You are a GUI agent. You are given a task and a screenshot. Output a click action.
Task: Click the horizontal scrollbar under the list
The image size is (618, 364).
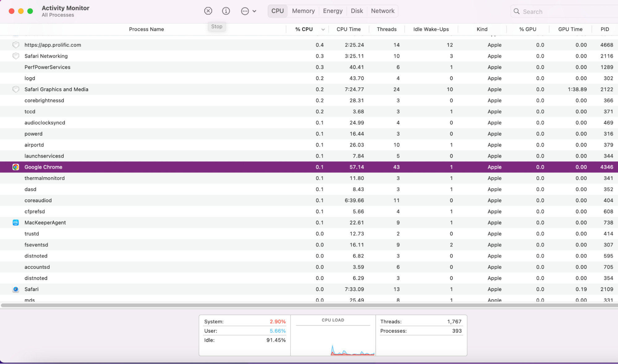[309, 305]
